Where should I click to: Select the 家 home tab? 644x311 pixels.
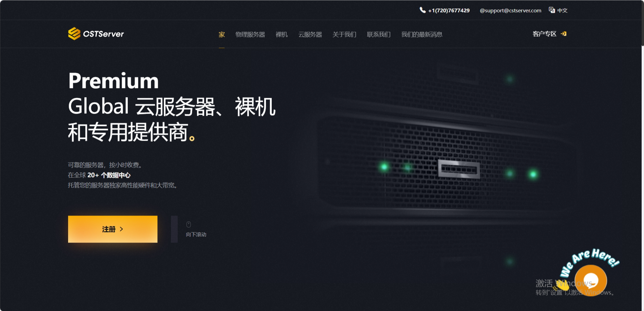222,34
